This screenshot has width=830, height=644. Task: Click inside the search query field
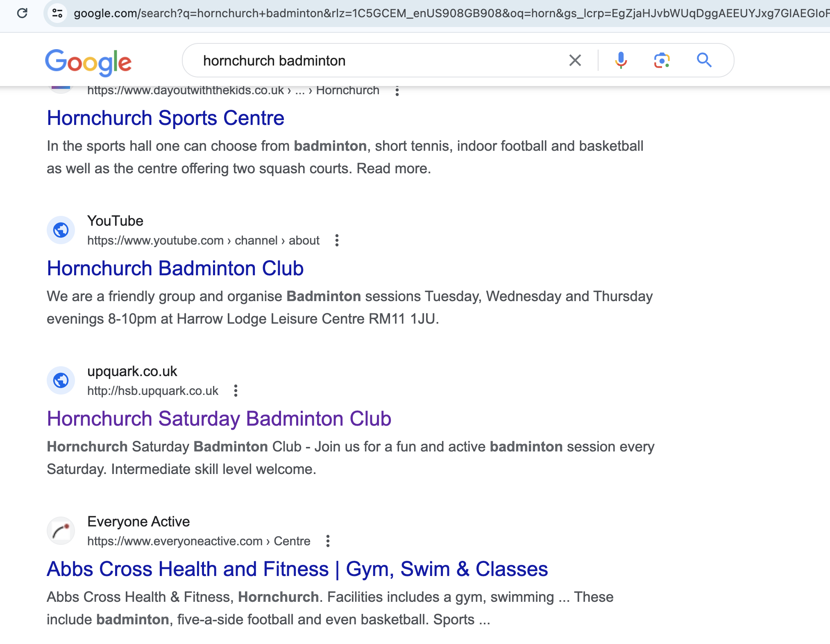pyautogui.click(x=369, y=60)
